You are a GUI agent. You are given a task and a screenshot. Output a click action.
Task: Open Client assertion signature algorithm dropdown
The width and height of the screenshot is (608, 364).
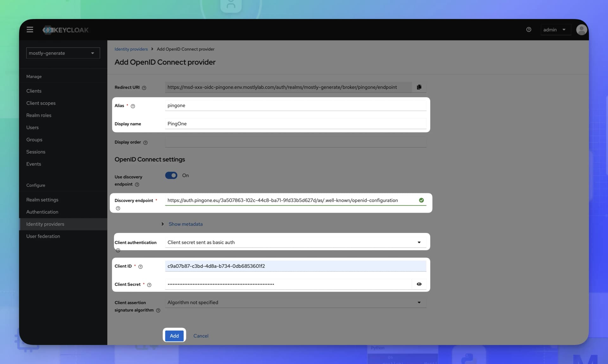[295, 302]
